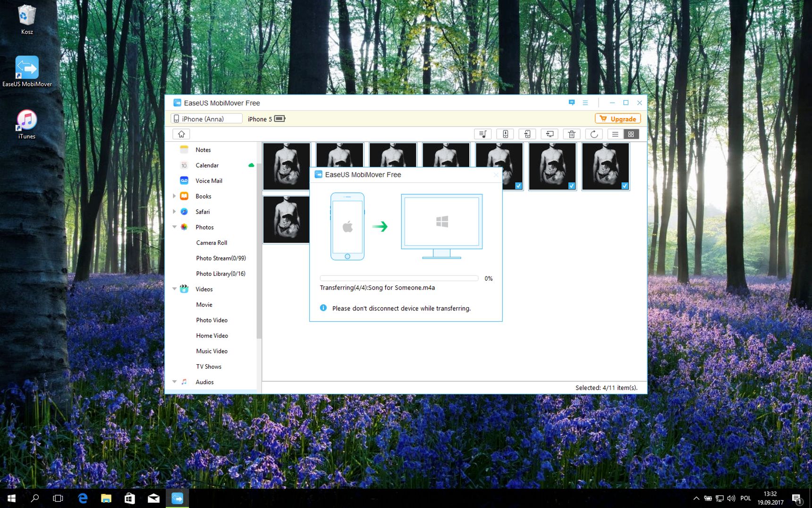Click the import-to-device phone download icon

click(505, 134)
